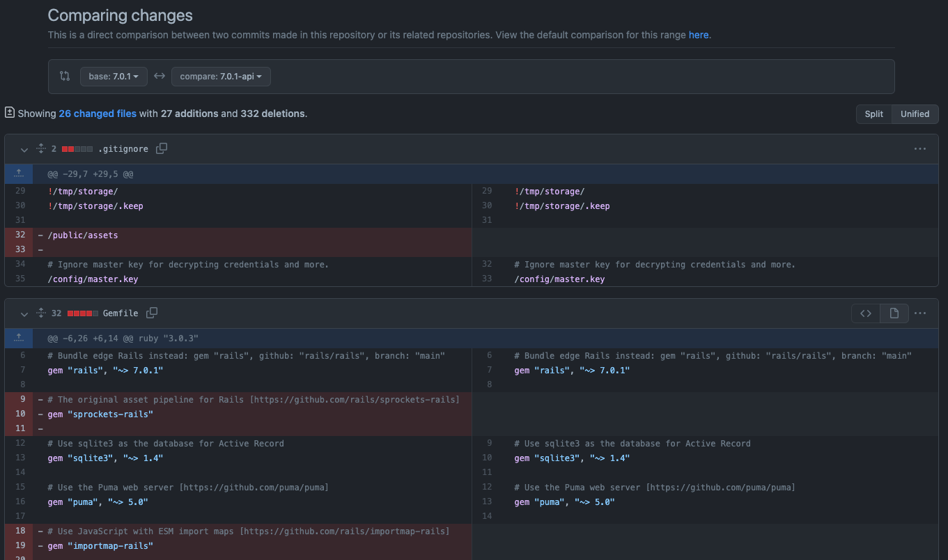The height and width of the screenshot is (560, 948).
Task: Collapse the Gemfile file diff
Action: click(x=24, y=313)
